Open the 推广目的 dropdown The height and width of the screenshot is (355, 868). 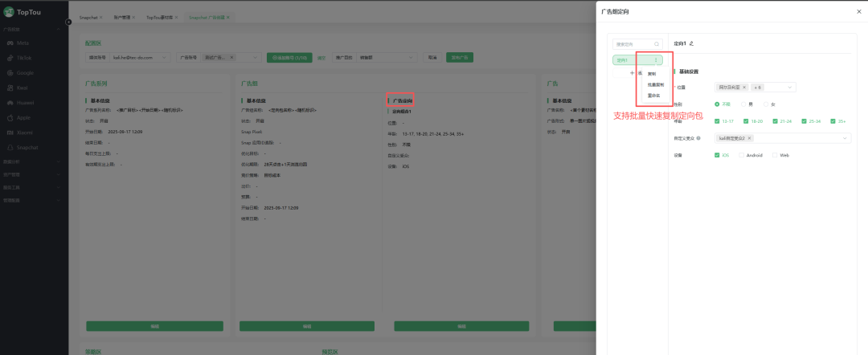[386, 57]
